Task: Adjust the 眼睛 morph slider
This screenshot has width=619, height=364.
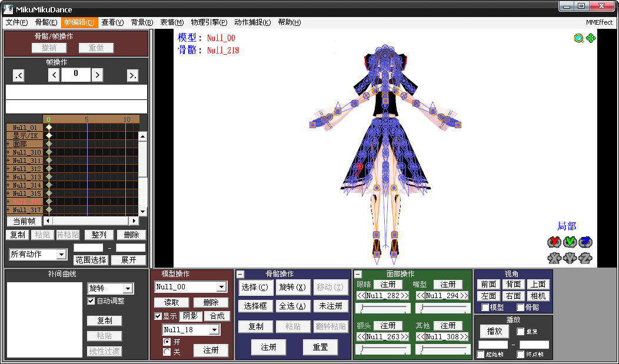Action: coord(383,308)
